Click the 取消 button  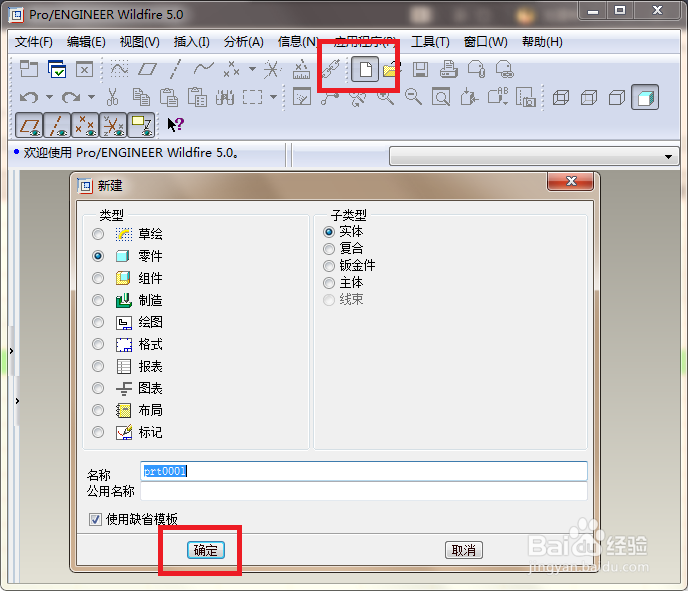pyautogui.click(x=464, y=550)
